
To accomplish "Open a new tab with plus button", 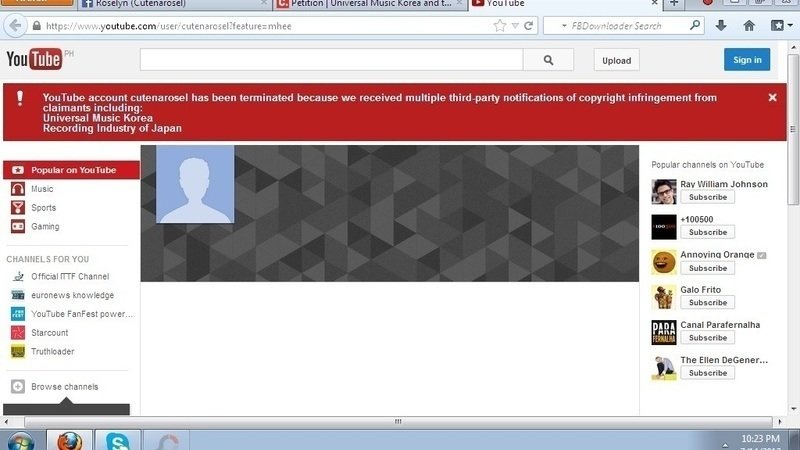I will click(674, 3).
